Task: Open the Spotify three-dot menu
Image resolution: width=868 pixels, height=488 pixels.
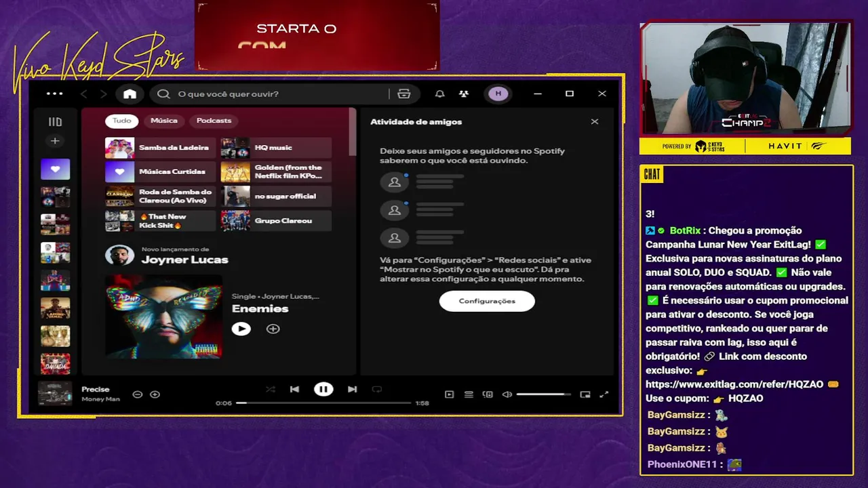Action: pyautogui.click(x=55, y=94)
